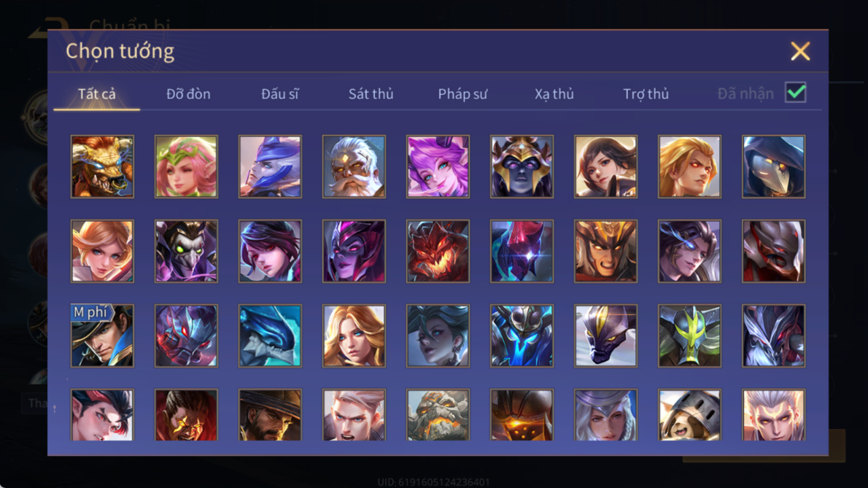Screen dimensions: 868x488
Task: Show the Xạ thủ hero list
Action: pyautogui.click(x=554, y=94)
